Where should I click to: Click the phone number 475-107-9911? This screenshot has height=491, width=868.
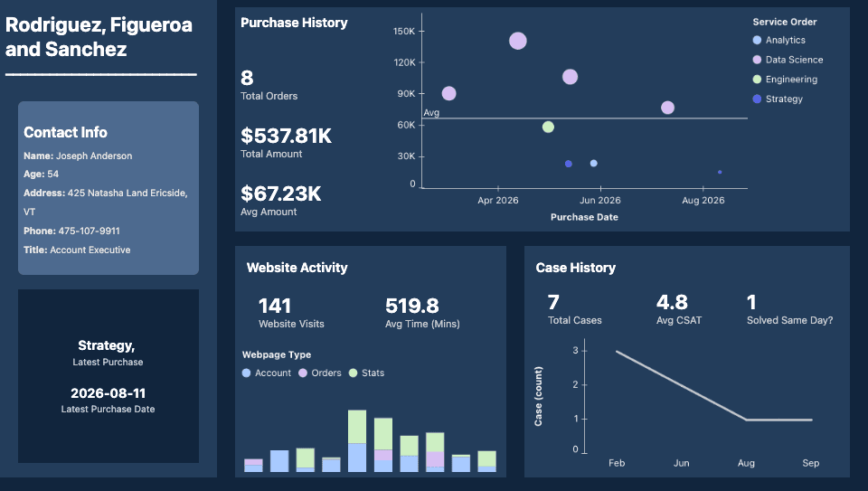[x=90, y=231]
